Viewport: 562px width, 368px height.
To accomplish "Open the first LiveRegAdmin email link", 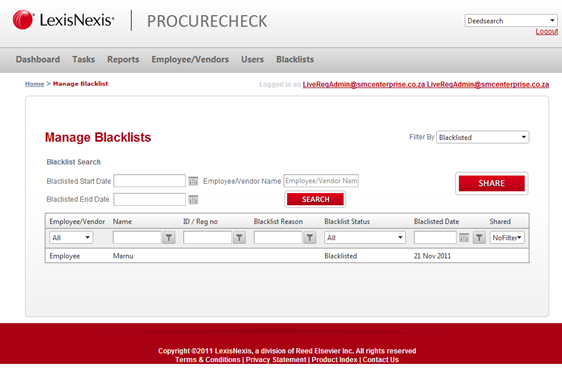I will (363, 85).
